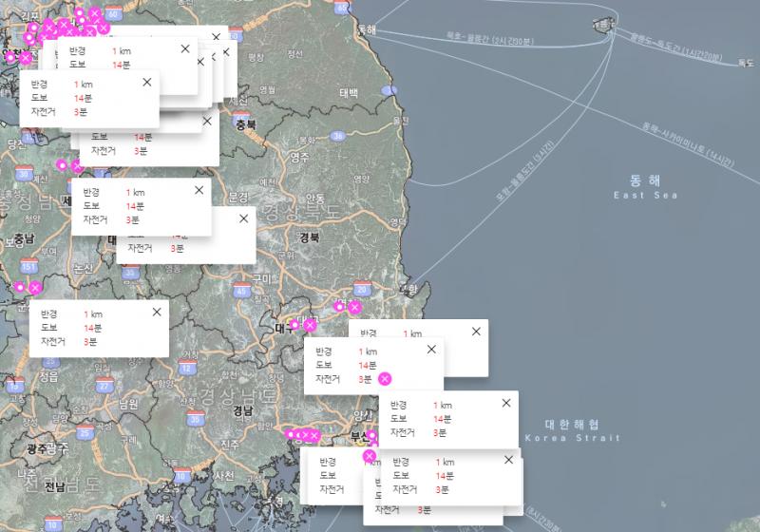Click the pink X marker next to 자전거 3분
Viewport: 760px width, 532px height.
pyautogui.click(x=385, y=379)
